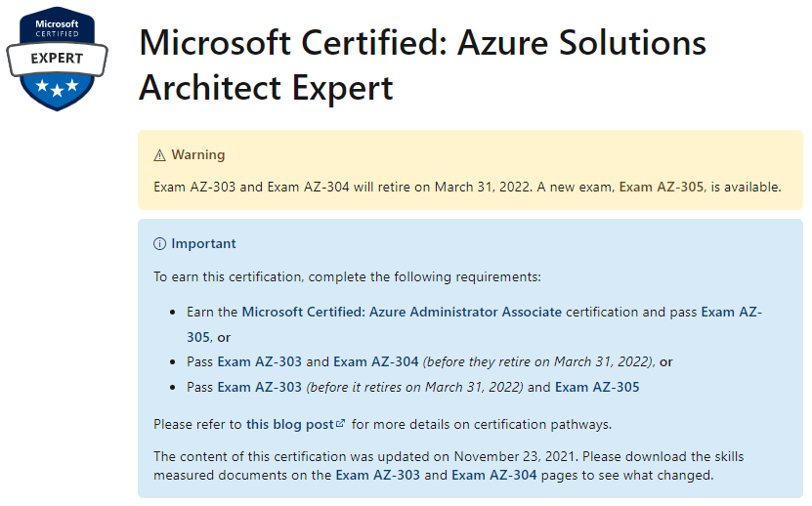Click the three stars on the badge
The image size is (812, 506).
point(57,87)
